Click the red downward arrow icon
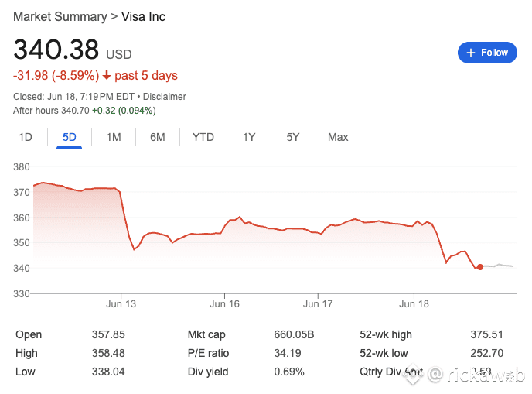 107,75
